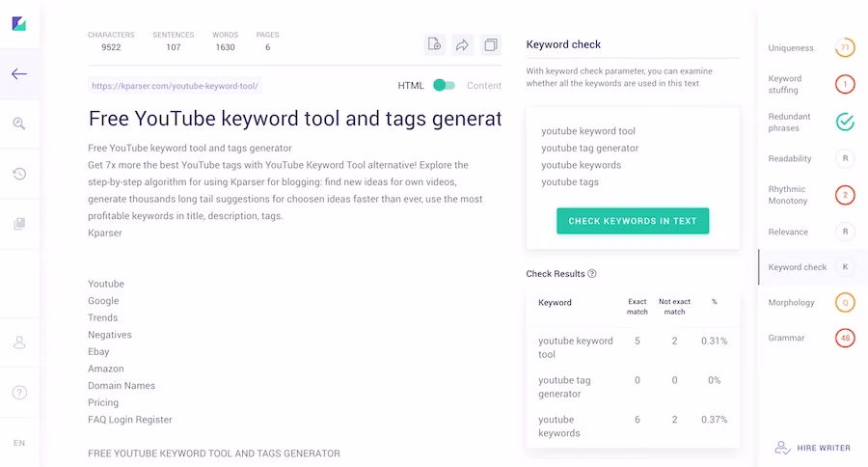Screen dimensions: 868x467
Task: Click the share arrow icon
Action: coord(463,44)
